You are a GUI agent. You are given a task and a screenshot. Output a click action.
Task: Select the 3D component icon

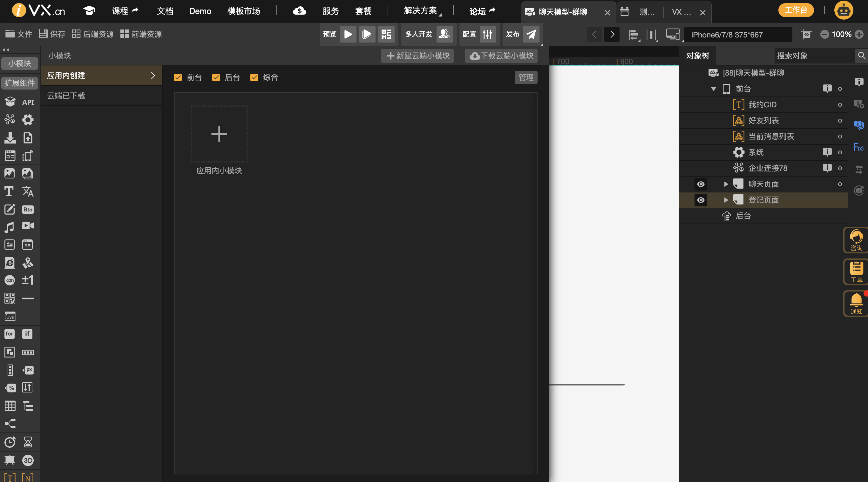(x=28, y=460)
